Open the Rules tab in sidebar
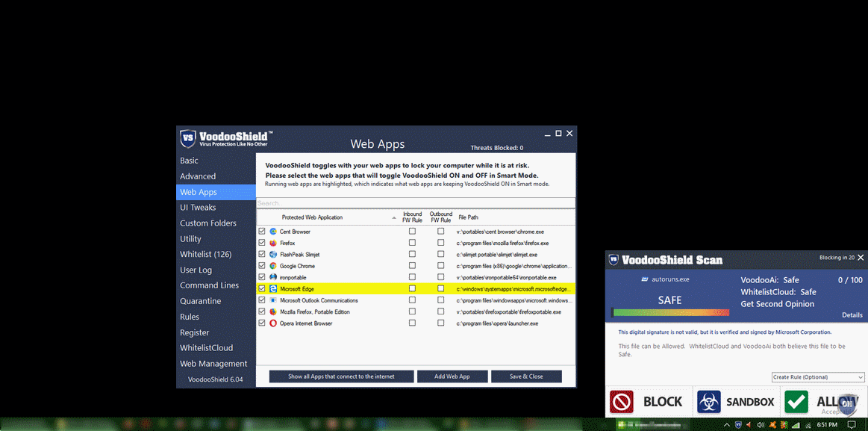 tap(190, 317)
